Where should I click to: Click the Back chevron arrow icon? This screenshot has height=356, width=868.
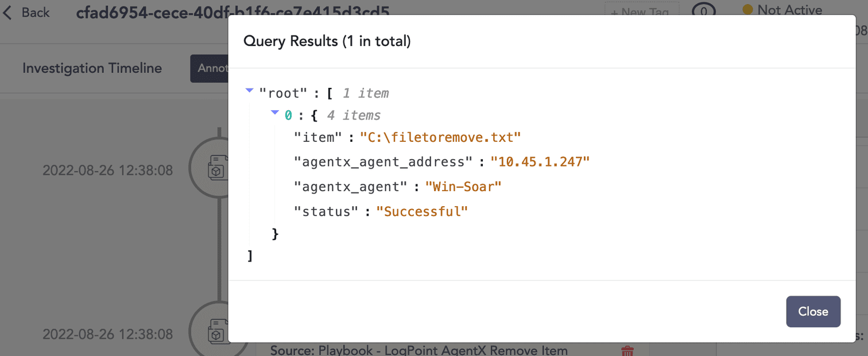[7, 13]
